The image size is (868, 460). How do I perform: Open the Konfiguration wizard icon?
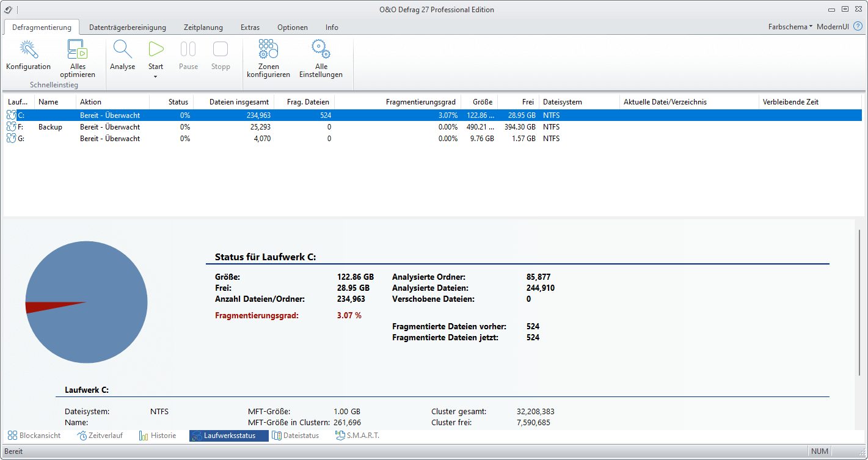(28, 50)
